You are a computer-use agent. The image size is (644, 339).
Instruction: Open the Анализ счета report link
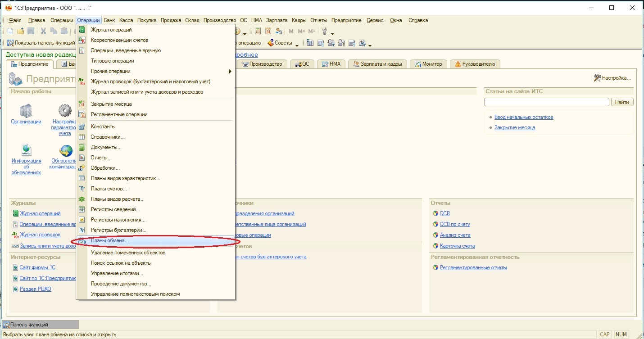click(x=455, y=235)
